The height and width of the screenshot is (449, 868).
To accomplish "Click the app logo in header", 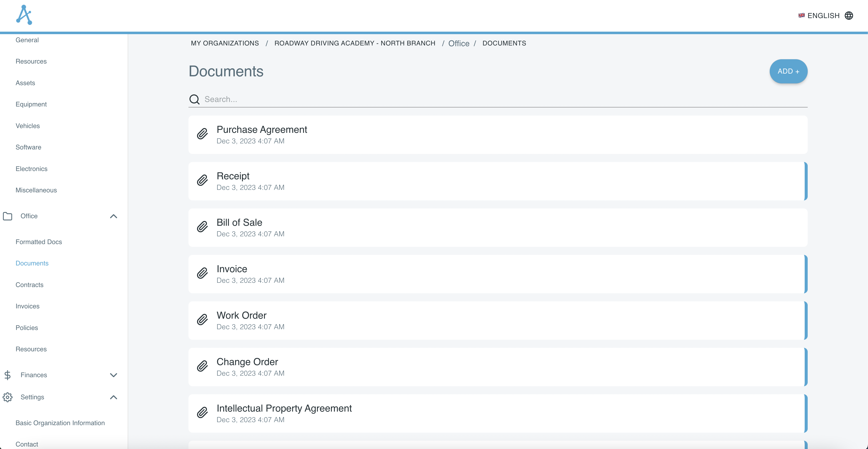I will pyautogui.click(x=24, y=15).
